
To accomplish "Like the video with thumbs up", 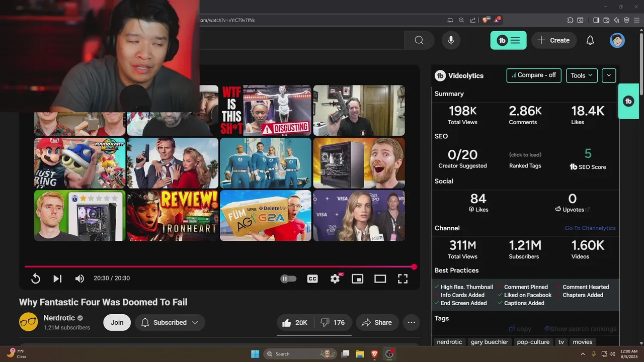I will point(295,323).
